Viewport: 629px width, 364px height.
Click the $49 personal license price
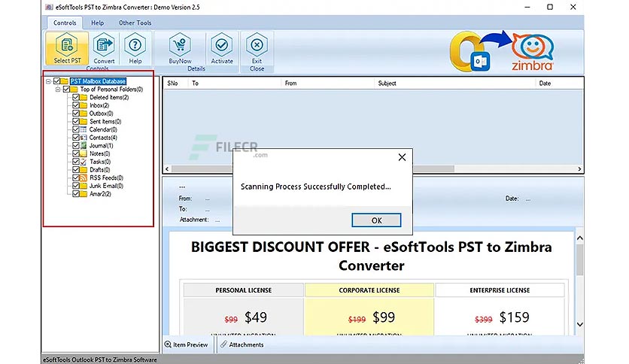pos(256,317)
